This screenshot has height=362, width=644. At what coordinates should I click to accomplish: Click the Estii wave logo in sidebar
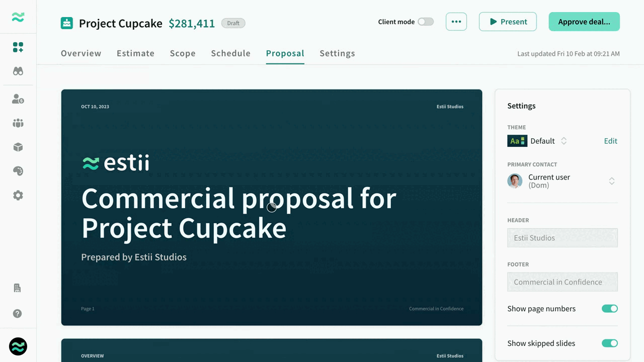tap(18, 17)
